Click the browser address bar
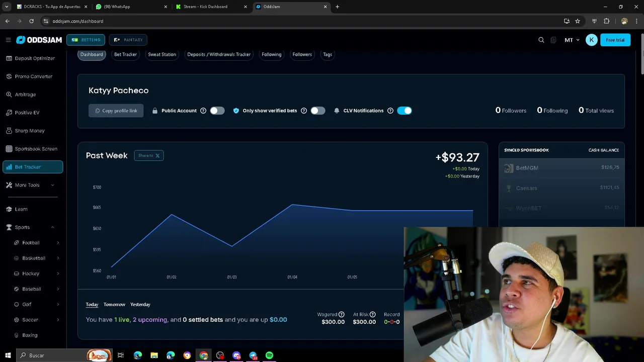 (x=302, y=21)
